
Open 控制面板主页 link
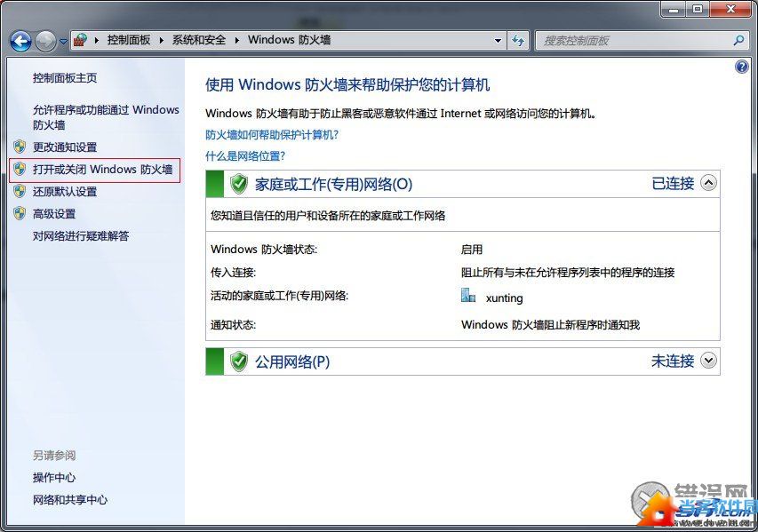[x=65, y=78]
